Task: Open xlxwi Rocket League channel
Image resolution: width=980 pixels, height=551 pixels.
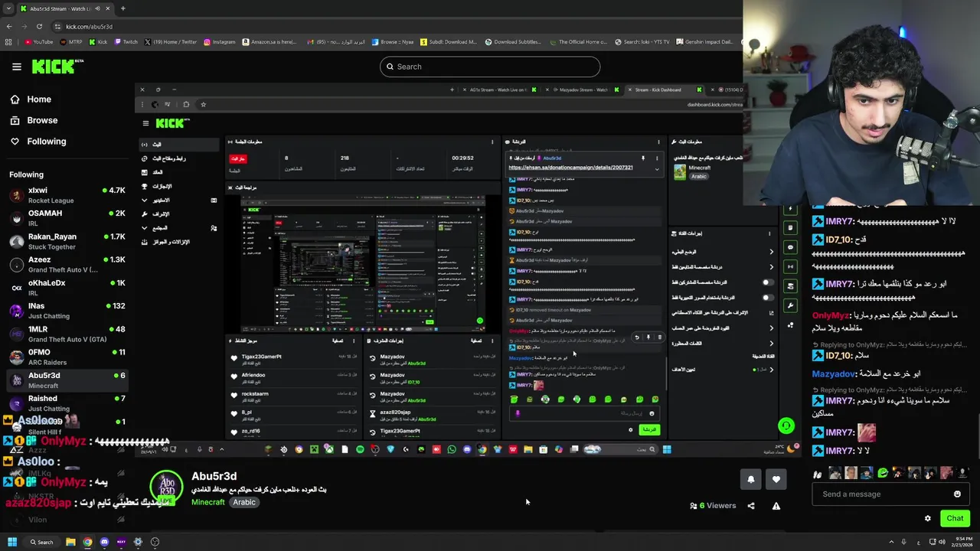Action: pos(67,195)
